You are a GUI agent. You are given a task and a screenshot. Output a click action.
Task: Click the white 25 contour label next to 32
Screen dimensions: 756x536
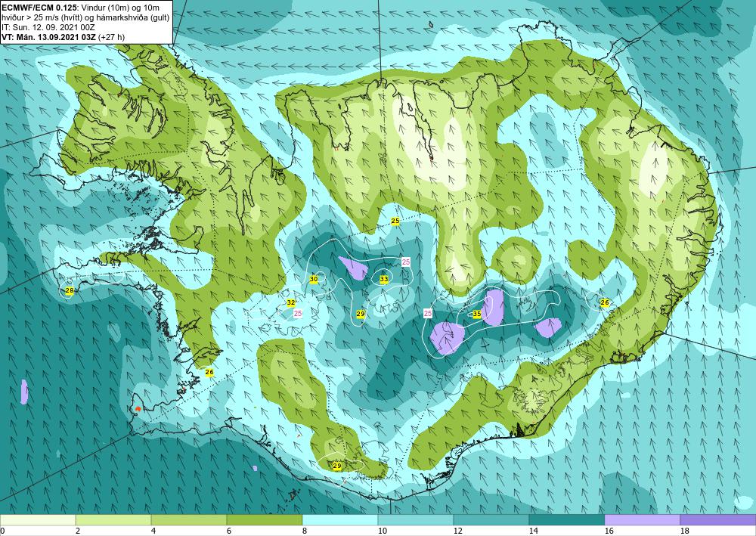(298, 313)
